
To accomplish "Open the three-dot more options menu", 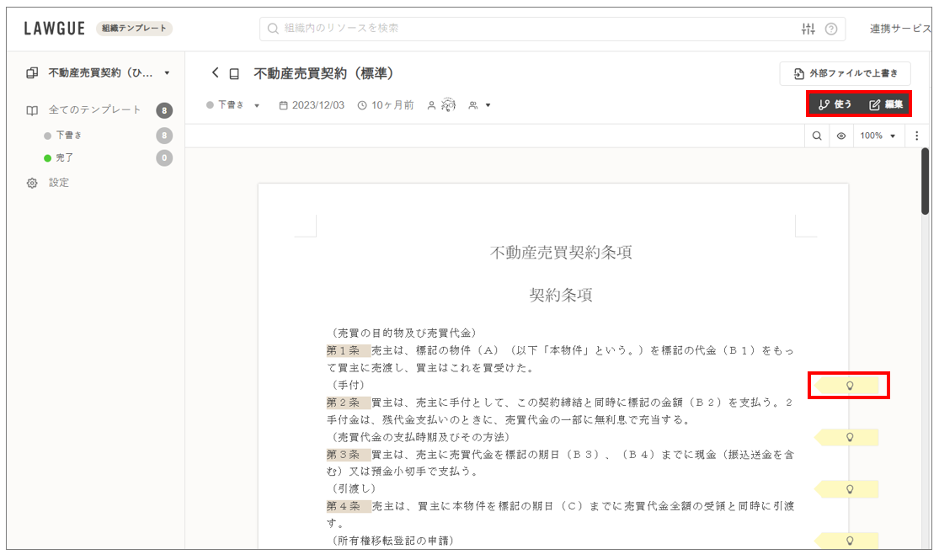I will click(917, 136).
